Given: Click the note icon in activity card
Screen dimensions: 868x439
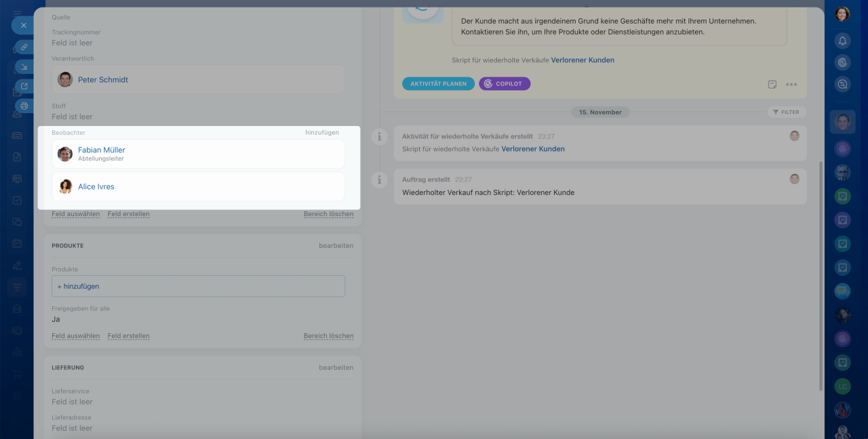Looking at the screenshot, I should 772,85.
